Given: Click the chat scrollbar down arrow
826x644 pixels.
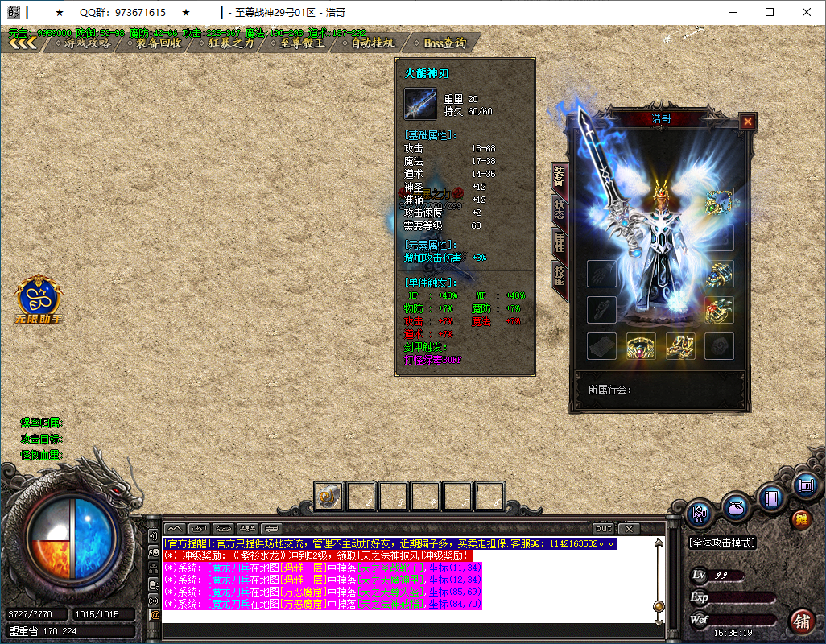Looking at the screenshot, I should tap(659, 621).
